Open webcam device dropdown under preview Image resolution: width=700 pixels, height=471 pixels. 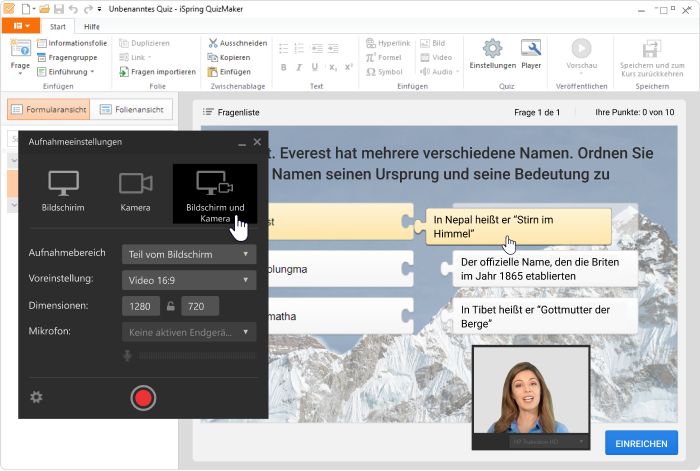click(x=548, y=442)
